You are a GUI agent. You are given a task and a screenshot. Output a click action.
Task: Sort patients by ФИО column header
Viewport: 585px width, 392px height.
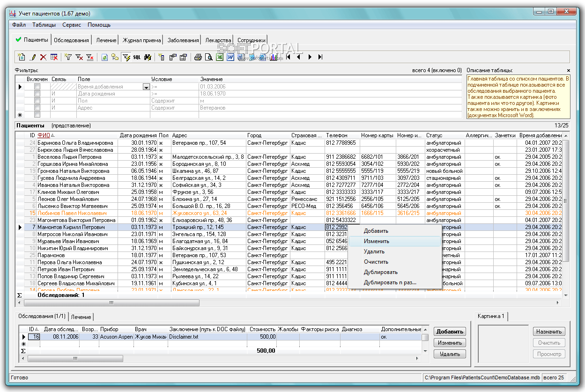tap(44, 135)
